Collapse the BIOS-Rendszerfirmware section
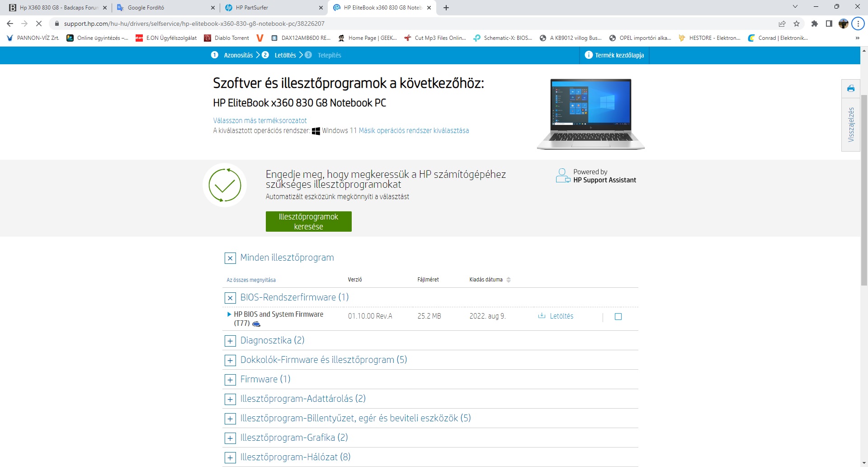The height and width of the screenshot is (467, 868). [230, 298]
